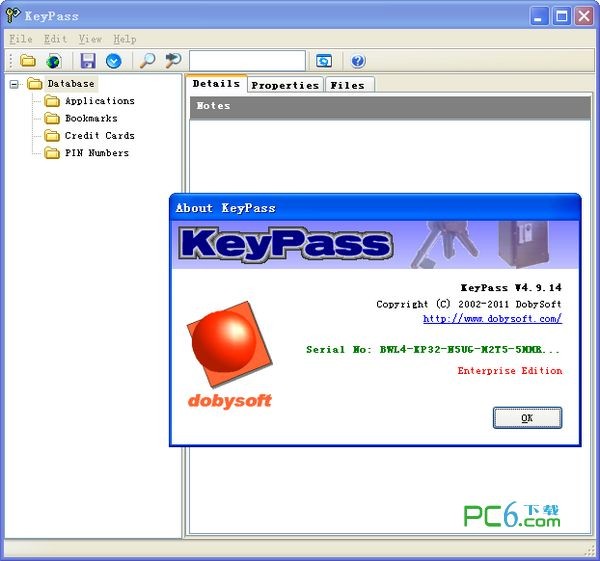This screenshot has width=600, height=561.
Task: Click the KeyPass V4.9.14 version text
Action: [x=511, y=287]
